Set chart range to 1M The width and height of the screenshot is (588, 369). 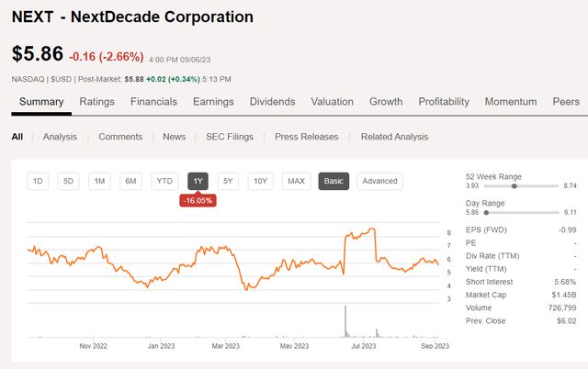click(x=99, y=182)
